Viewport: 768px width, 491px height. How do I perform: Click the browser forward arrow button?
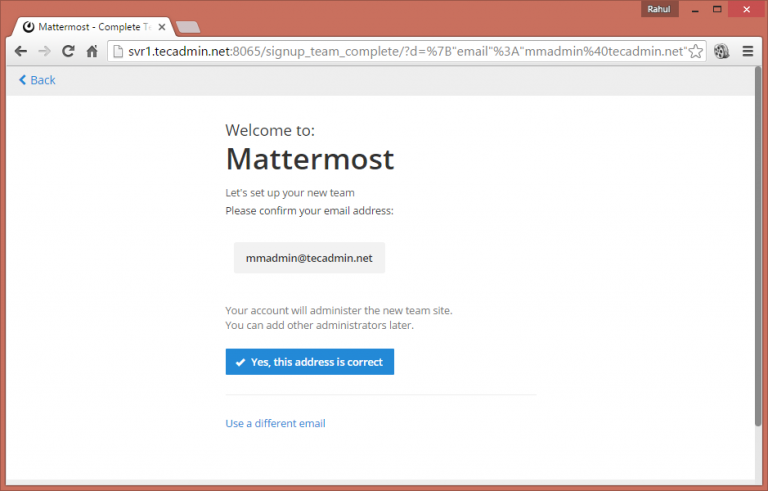(x=44, y=51)
